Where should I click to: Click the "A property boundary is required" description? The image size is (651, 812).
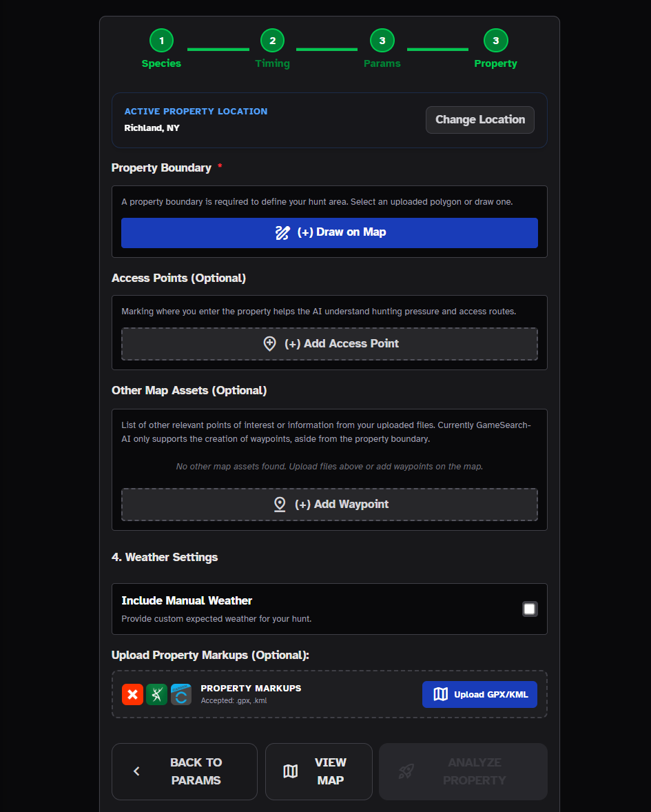pyautogui.click(x=317, y=202)
